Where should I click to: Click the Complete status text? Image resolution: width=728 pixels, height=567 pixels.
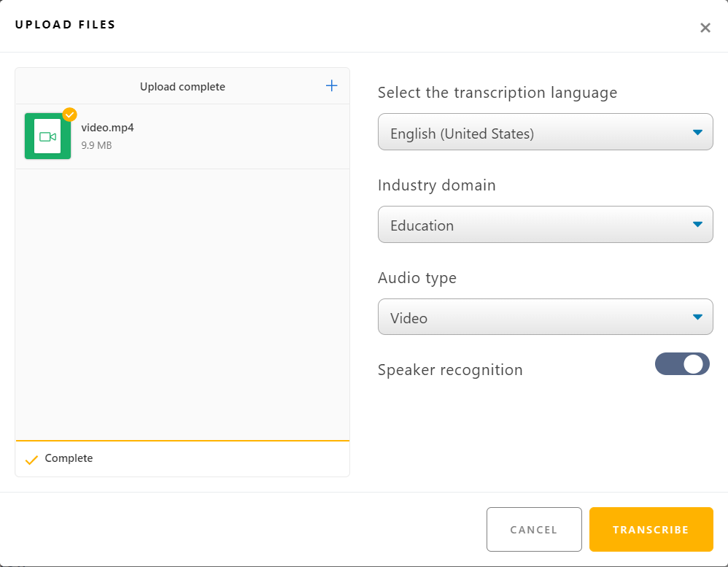pyautogui.click(x=69, y=458)
